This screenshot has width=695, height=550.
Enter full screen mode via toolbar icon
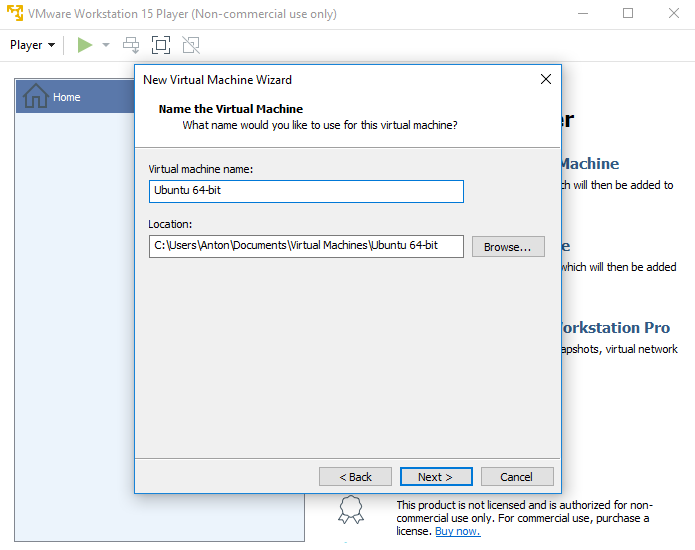(161, 45)
